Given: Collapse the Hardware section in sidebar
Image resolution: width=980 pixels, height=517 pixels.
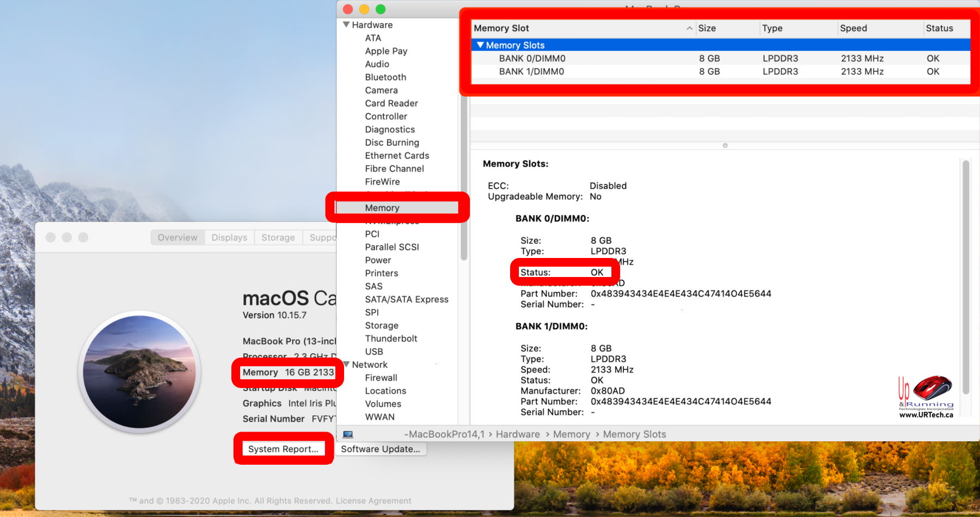Looking at the screenshot, I should (346, 24).
